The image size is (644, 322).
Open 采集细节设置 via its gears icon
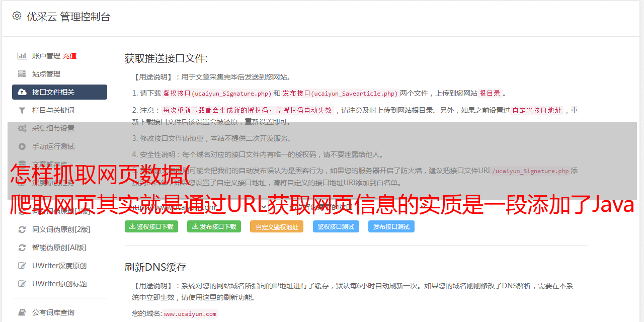[22, 128]
